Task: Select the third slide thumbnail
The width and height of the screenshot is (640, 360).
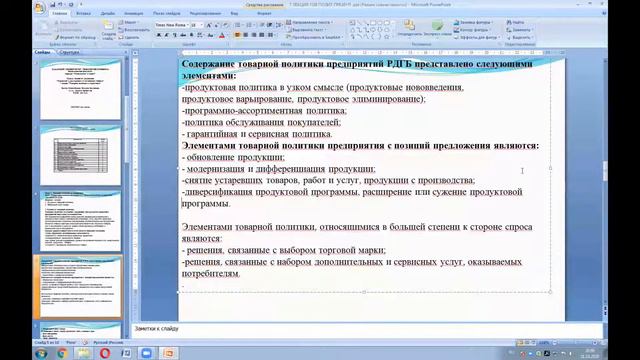Action: tap(80, 221)
